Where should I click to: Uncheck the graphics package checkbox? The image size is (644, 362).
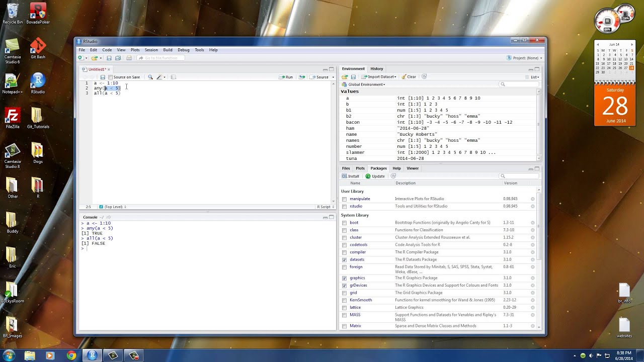point(344,278)
